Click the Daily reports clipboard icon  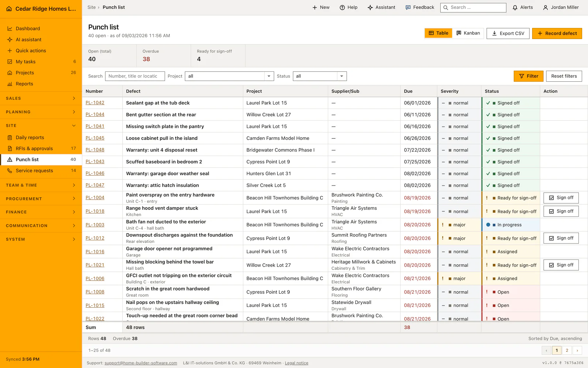point(10,138)
